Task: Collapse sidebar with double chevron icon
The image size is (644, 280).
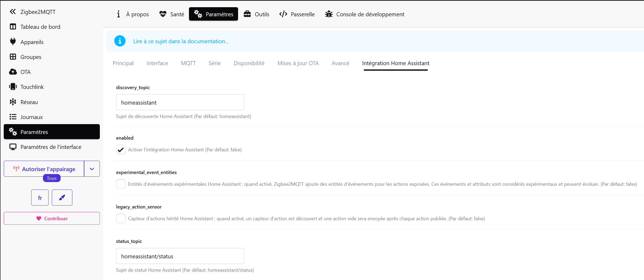Action: pos(13,12)
